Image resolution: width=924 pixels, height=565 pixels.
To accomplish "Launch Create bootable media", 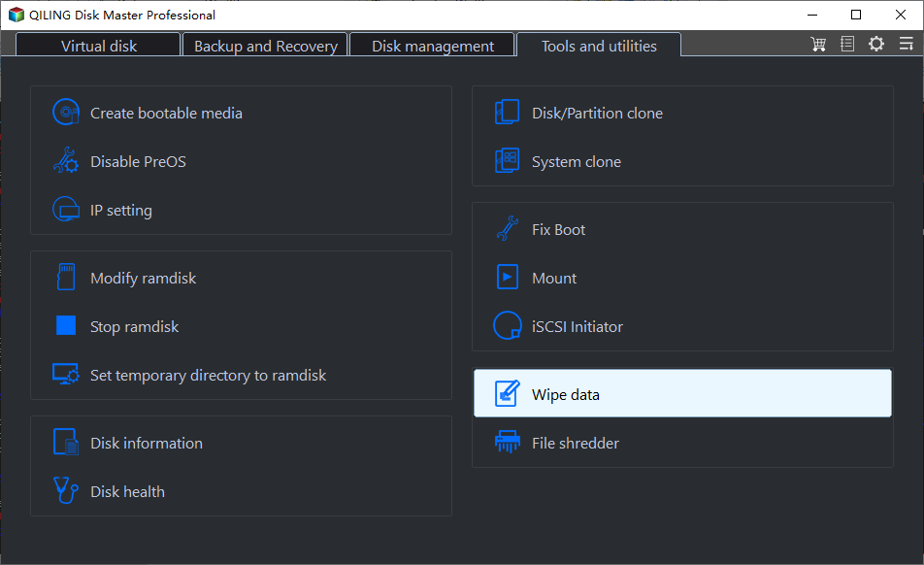I will [166, 114].
